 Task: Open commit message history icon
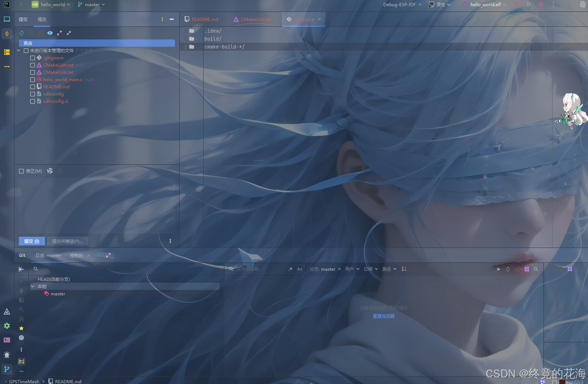[x=59, y=171]
